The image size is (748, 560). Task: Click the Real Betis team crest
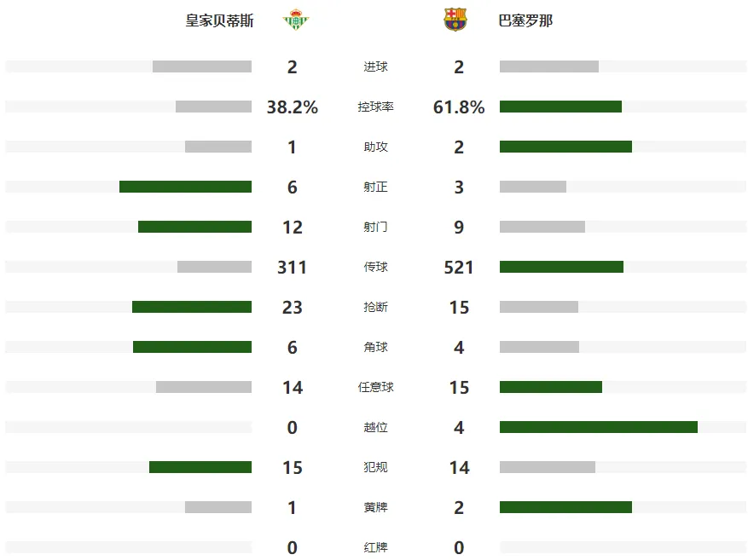pyautogui.click(x=296, y=20)
